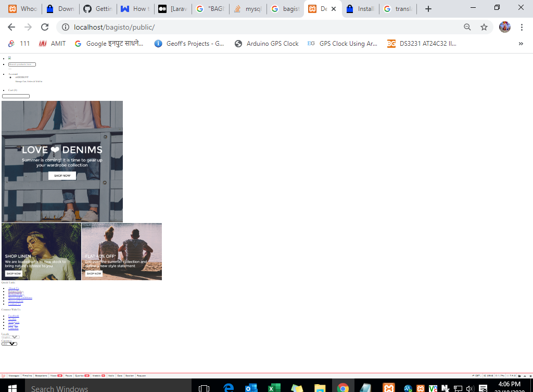The image size is (533, 392).
Task: Open the debugbar Queries tab
Action: 82,376
